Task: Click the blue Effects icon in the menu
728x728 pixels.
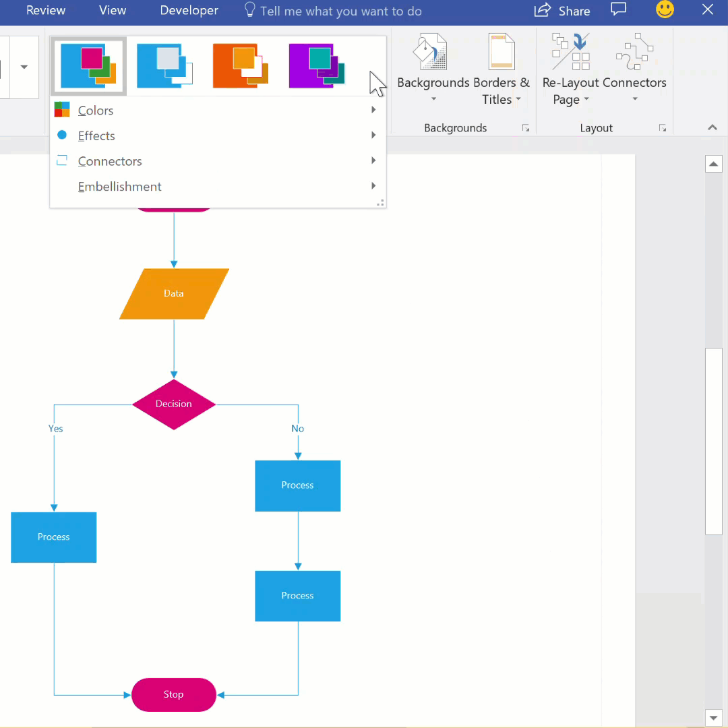Action: point(62,135)
